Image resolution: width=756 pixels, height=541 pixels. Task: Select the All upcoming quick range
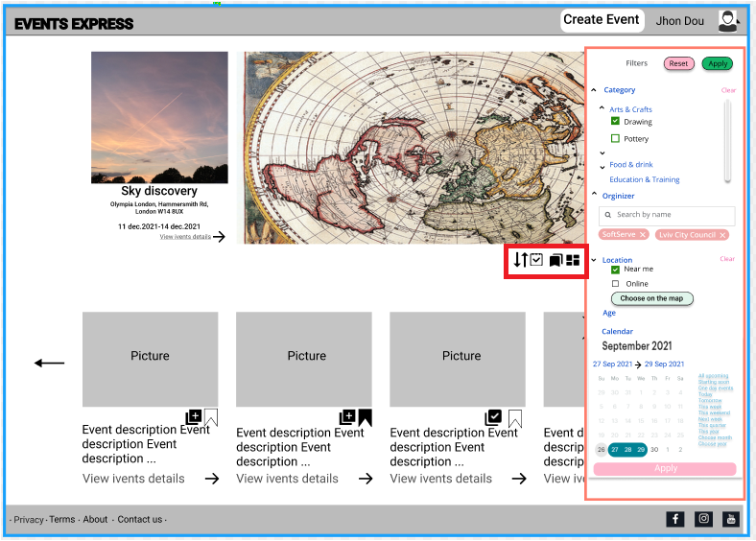(x=713, y=376)
